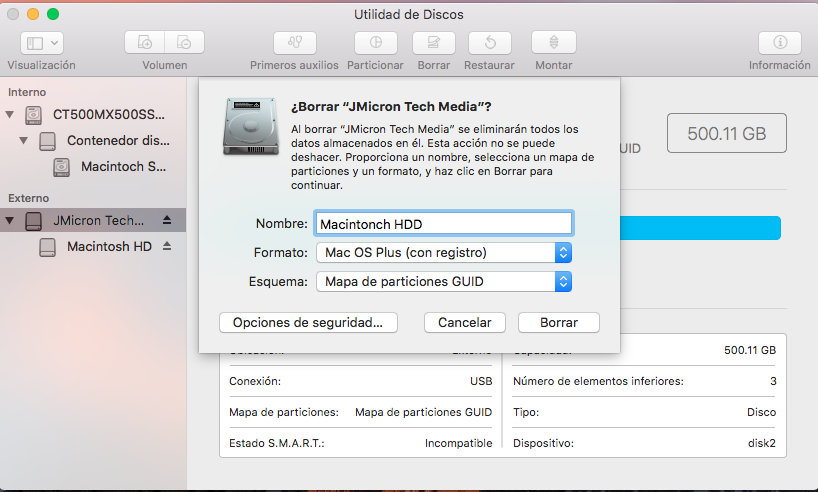Viewport: 818px width, 492px height.
Task: Click the blue disk usage bar
Action: coord(701,228)
